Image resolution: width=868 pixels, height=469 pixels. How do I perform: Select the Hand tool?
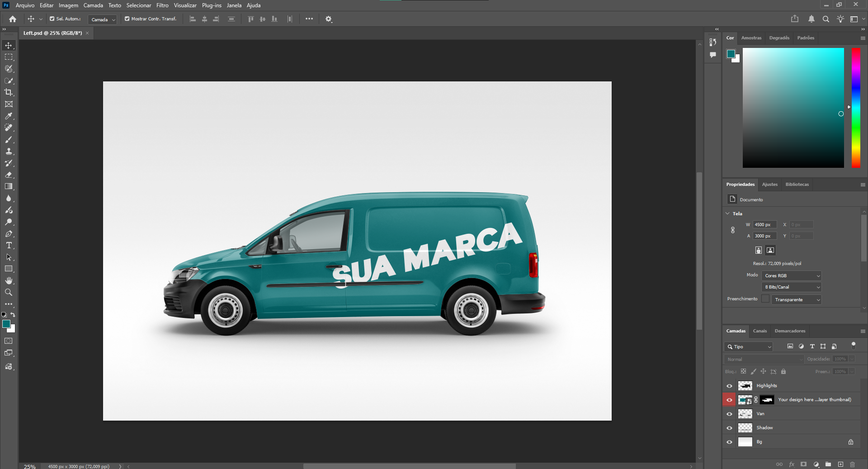(9, 281)
